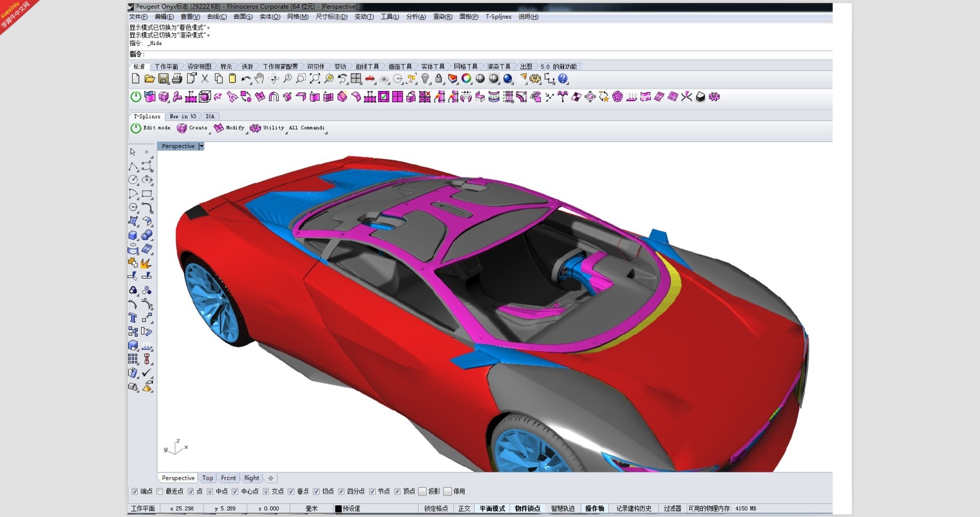Toggle 中心点 osnap checkbox

tap(235, 491)
